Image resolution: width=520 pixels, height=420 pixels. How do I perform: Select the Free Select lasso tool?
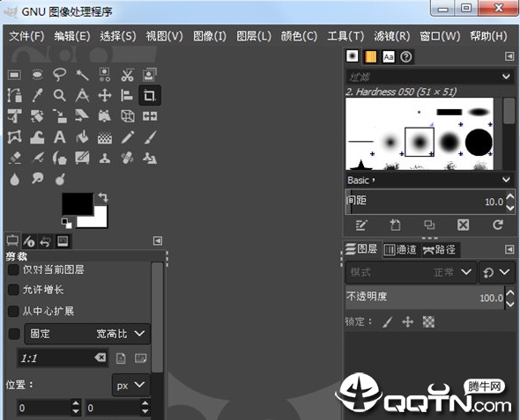tap(60, 75)
